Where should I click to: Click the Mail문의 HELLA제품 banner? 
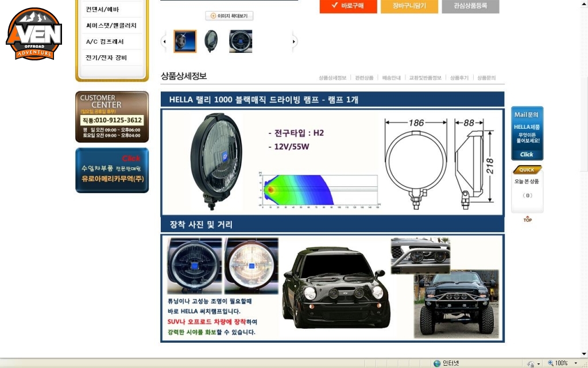[x=527, y=133]
